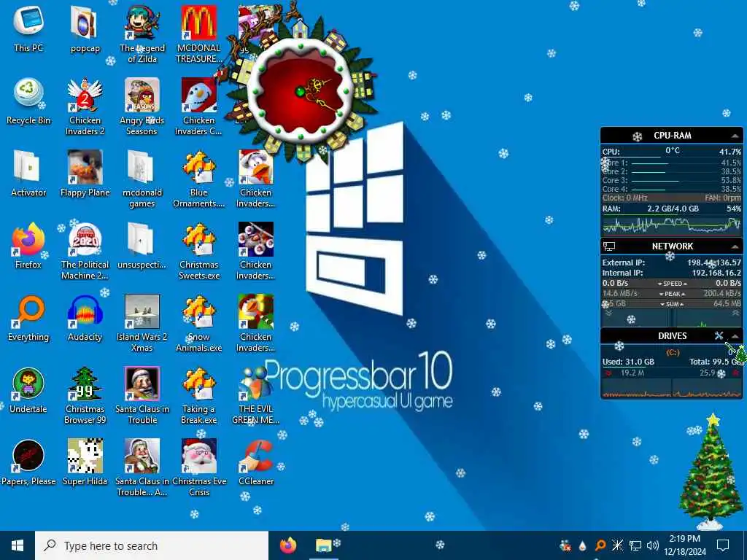Click the Christmas wreath clock gadget

click(x=300, y=90)
